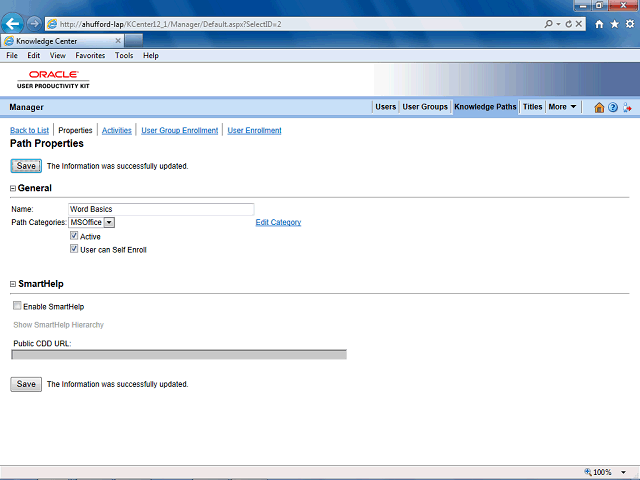Screen dimensions: 640x480
Task: Click the IE page icon in address bar
Action: pyautogui.click(x=52, y=24)
